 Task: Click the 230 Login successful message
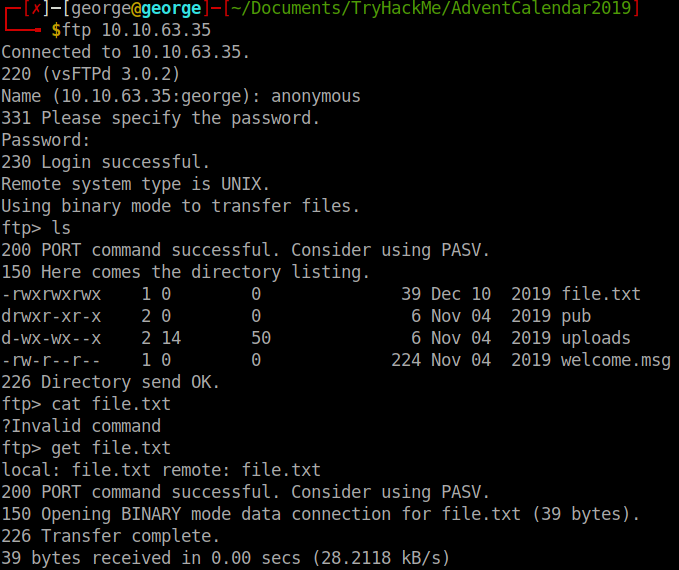click(x=106, y=162)
